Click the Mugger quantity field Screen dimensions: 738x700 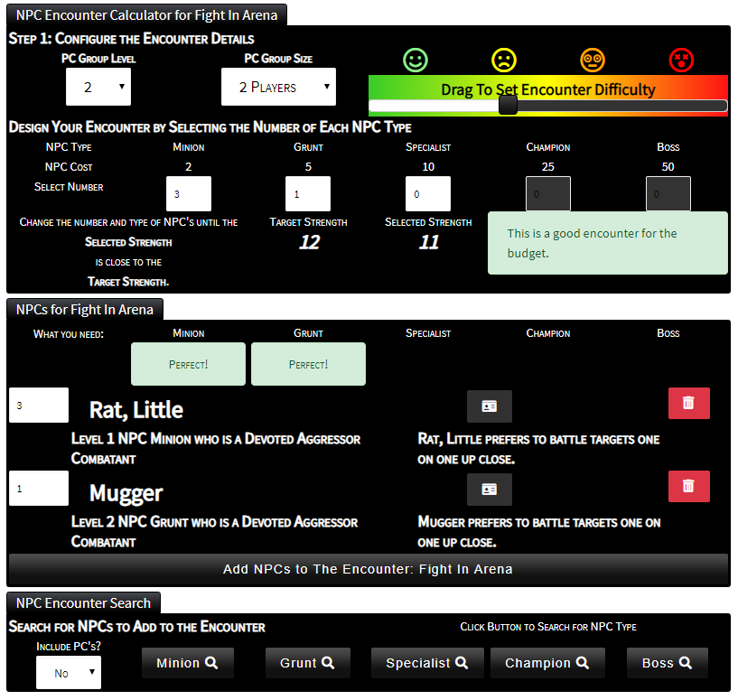point(39,488)
